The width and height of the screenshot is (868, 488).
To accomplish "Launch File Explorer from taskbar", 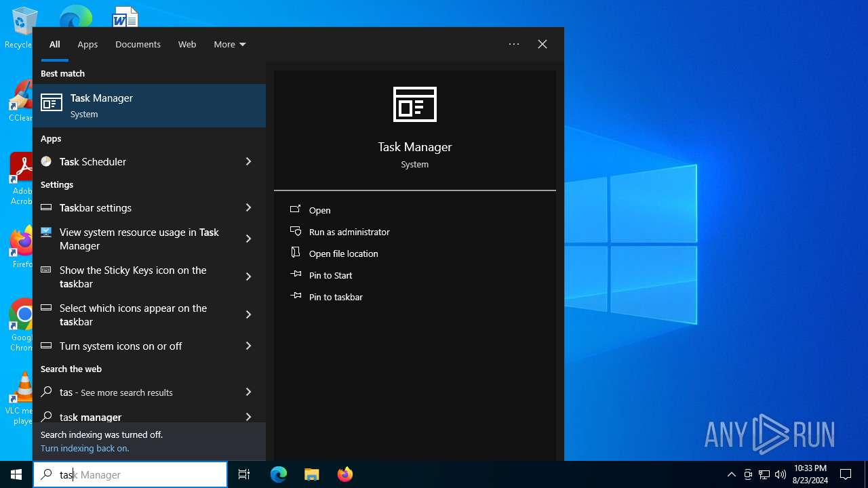I will (x=311, y=474).
